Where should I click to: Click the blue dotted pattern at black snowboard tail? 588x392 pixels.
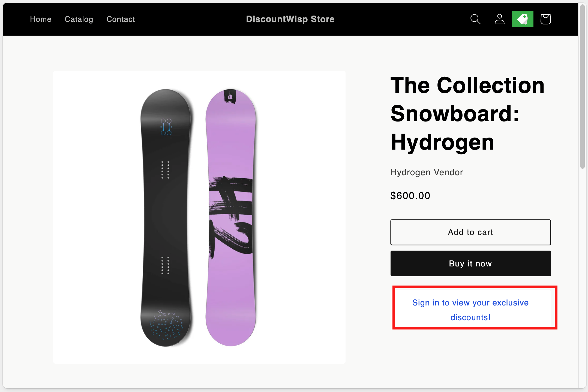tap(166, 326)
